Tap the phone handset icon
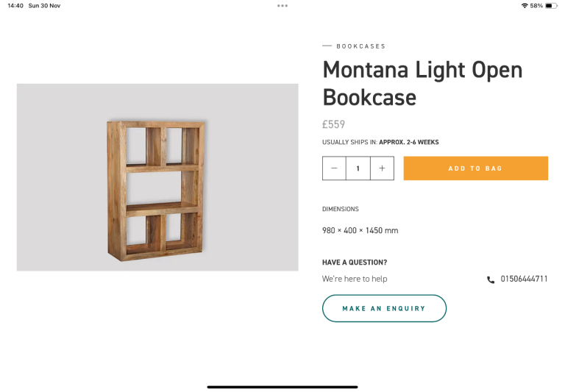Viewport: 565px width, 392px height. coord(491,279)
